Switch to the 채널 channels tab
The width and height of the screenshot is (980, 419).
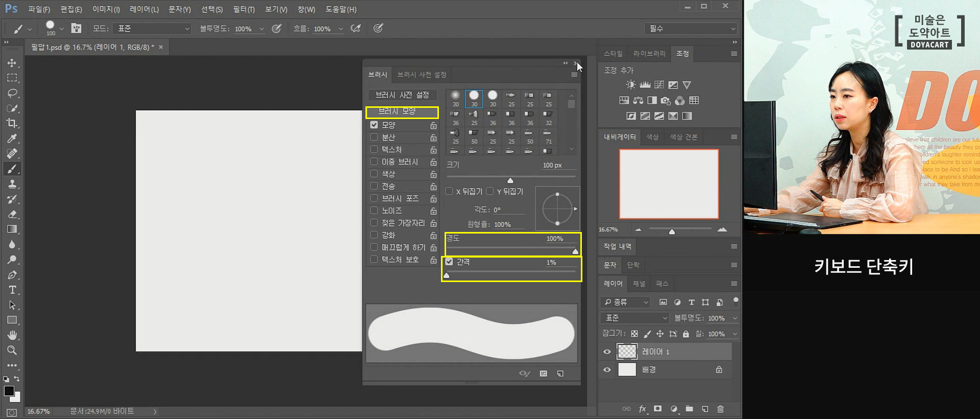click(639, 284)
